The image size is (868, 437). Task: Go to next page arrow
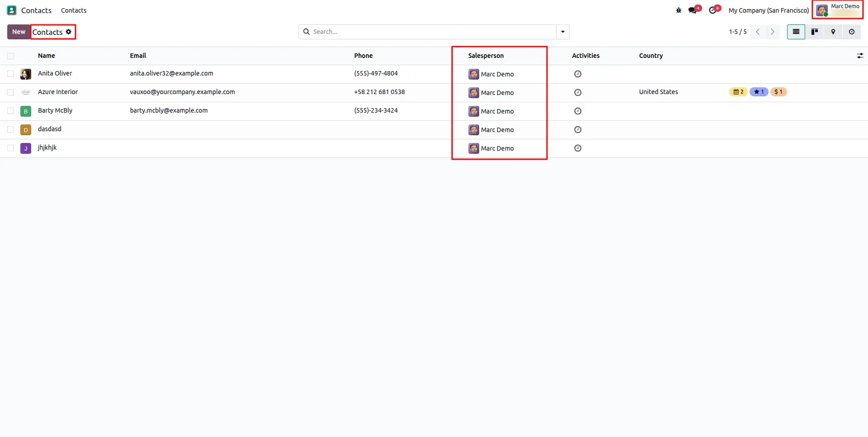coord(772,32)
